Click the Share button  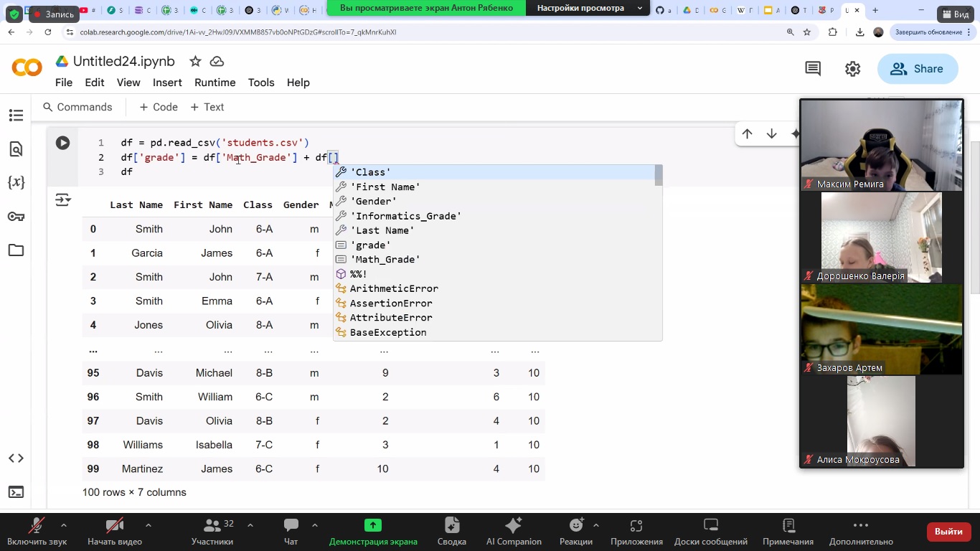pyautogui.click(x=918, y=69)
